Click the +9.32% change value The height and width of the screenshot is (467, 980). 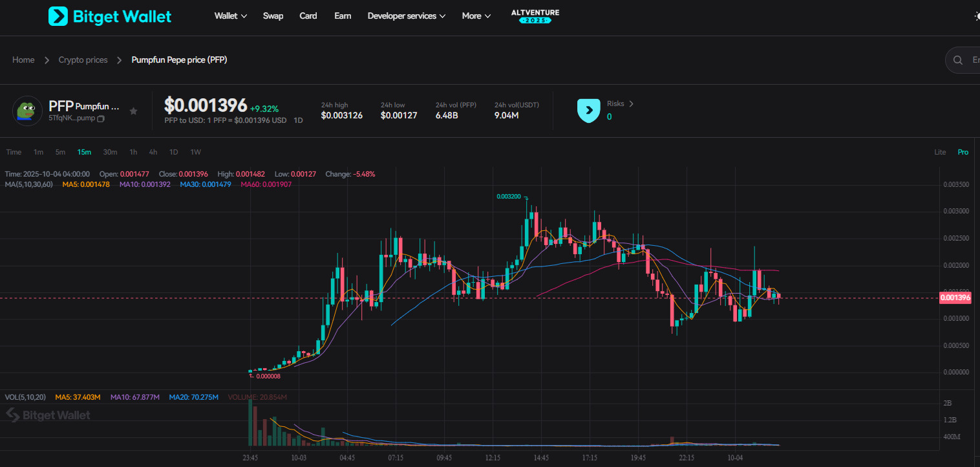pos(264,109)
